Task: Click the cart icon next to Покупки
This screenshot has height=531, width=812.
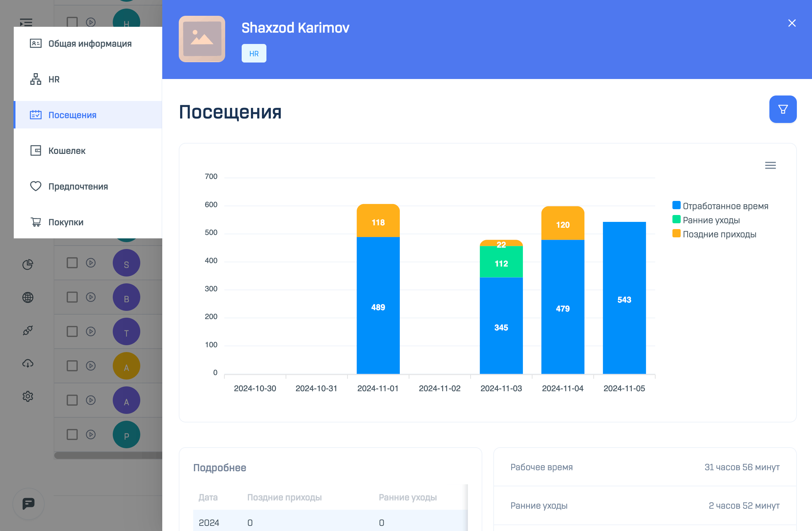Action: 36,222
